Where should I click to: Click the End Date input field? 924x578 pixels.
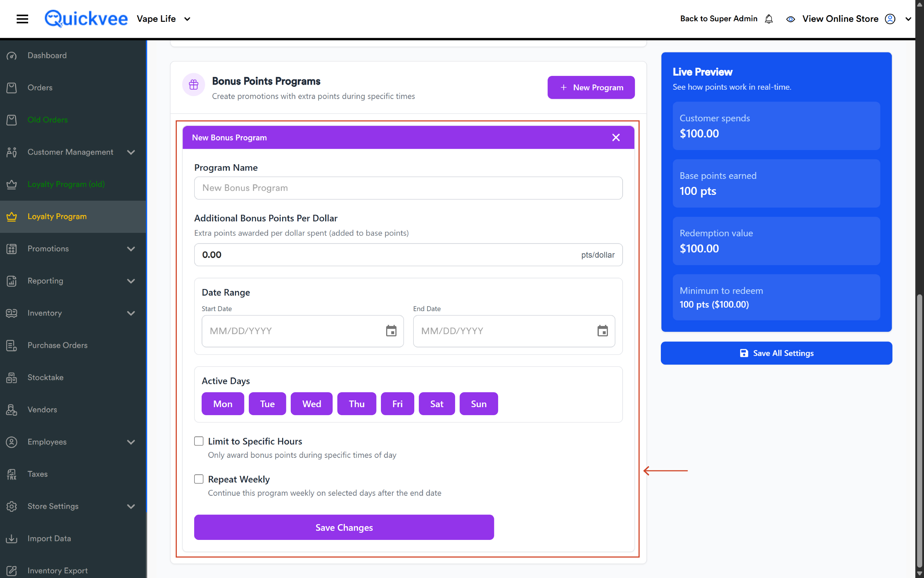(x=514, y=331)
